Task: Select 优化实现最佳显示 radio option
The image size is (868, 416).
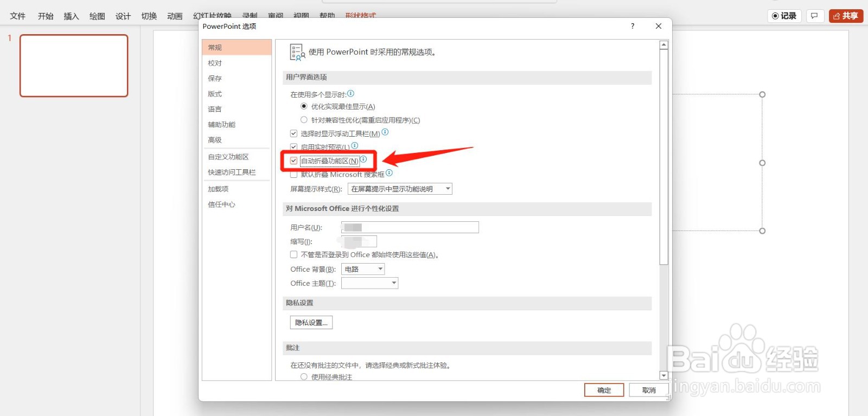Action: coord(304,106)
